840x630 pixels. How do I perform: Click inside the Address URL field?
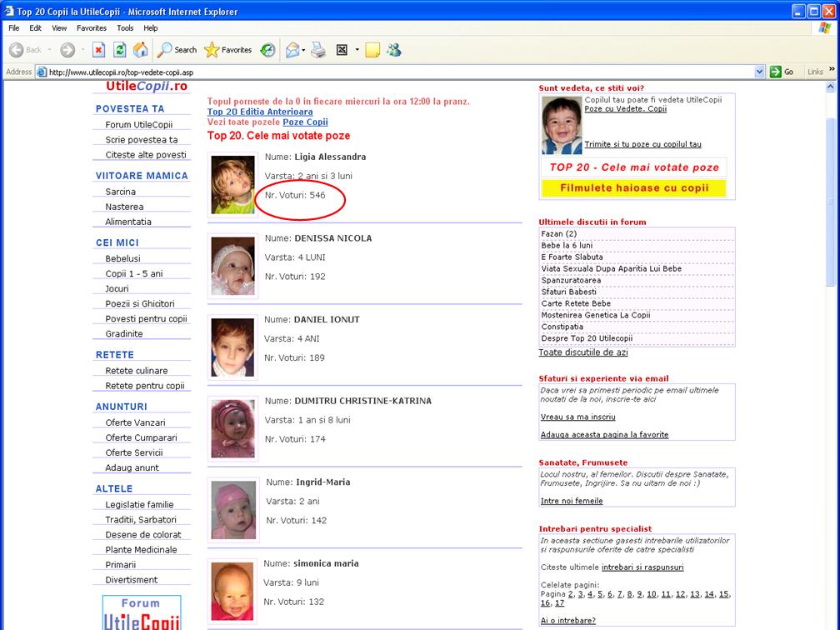tap(400, 72)
